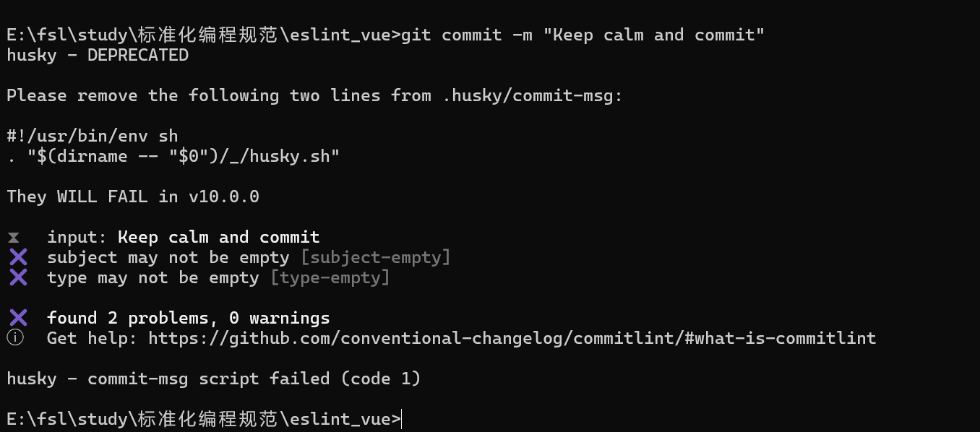The height and width of the screenshot is (432, 980).
Task: Click the husky.sh dirname source line
Action: [173, 156]
